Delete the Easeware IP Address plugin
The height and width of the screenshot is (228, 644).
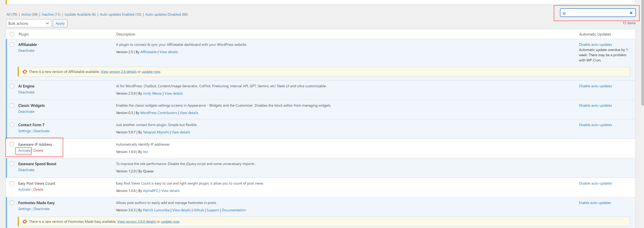click(x=38, y=150)
